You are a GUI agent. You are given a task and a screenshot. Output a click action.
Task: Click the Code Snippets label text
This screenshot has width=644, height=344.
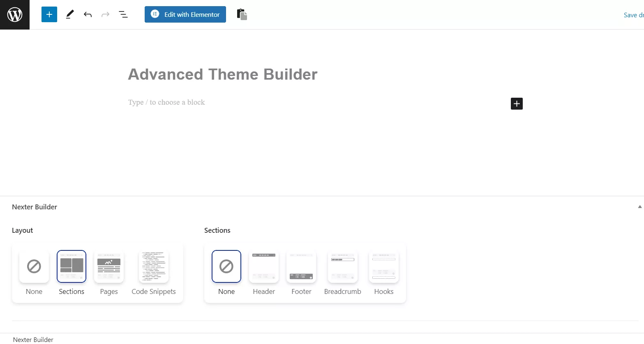click(154, 291)
